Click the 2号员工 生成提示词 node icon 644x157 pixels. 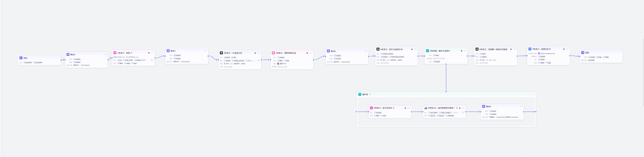[221, 53]
